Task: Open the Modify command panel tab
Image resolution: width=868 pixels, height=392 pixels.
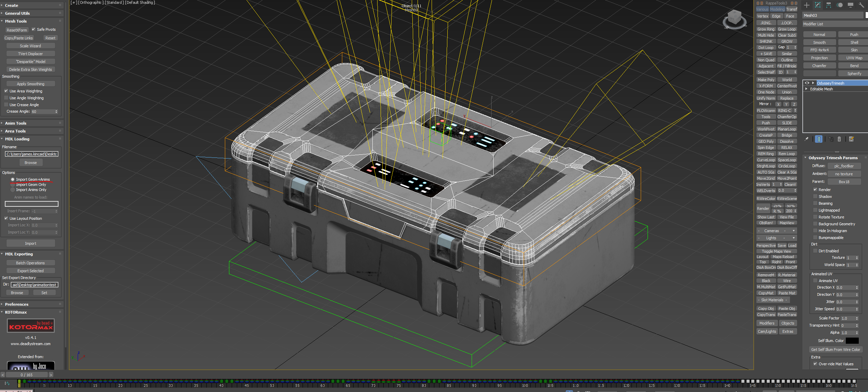Action: click(818, 5)
